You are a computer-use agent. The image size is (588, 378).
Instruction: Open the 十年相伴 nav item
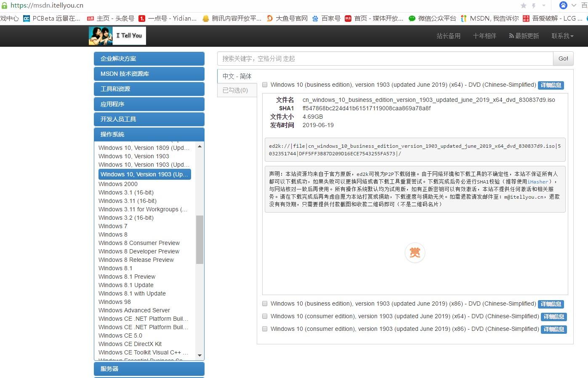[484, 36]
